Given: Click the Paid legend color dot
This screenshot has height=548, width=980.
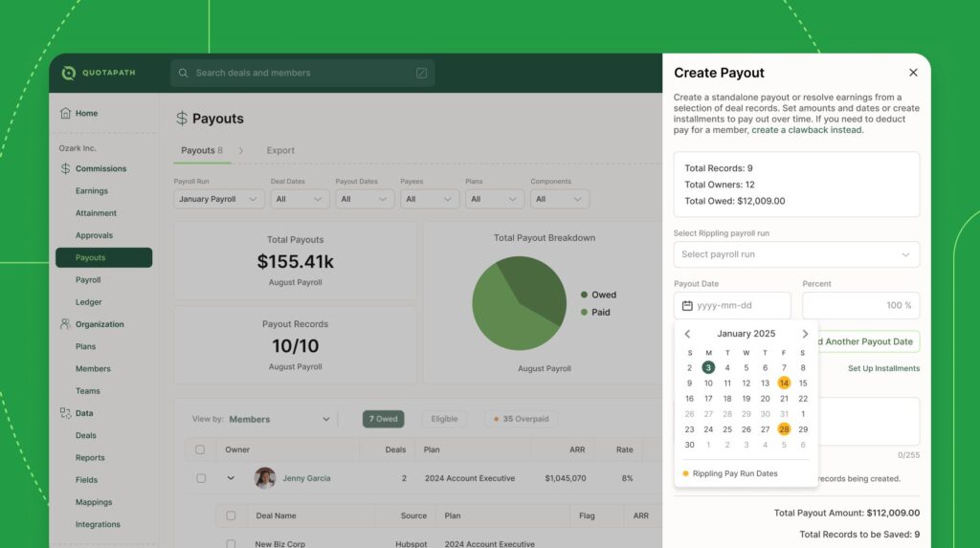Looking at the screenshot, I should 584,313.
